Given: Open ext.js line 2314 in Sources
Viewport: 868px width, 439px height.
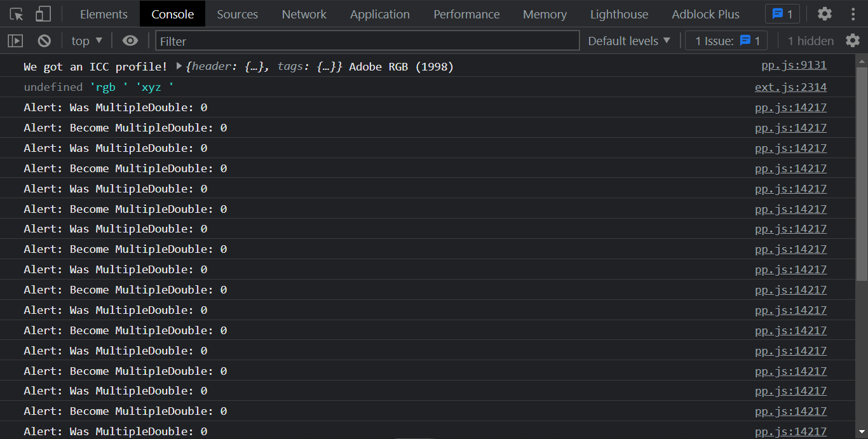Looking at the screenshot, I should 790,87.
